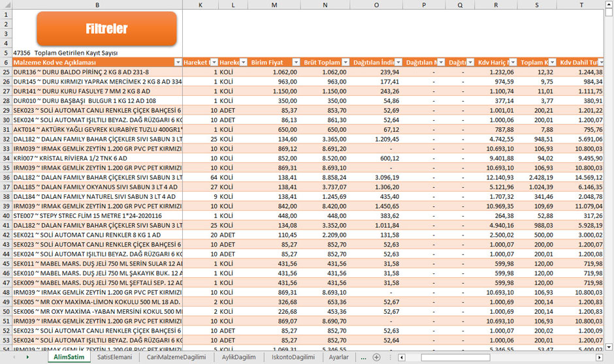Click Birim Fiyat value 1.062,00

[x=274, y=72]
